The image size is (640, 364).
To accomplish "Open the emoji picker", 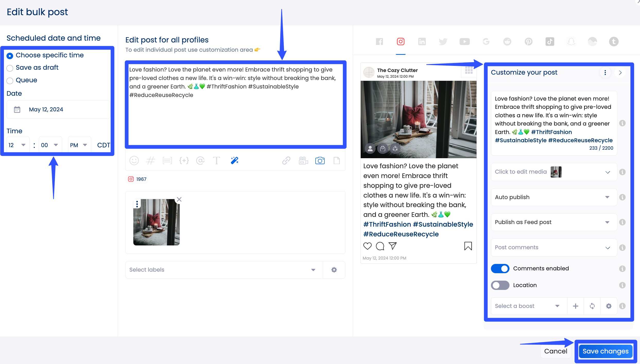I will point(134,160).
